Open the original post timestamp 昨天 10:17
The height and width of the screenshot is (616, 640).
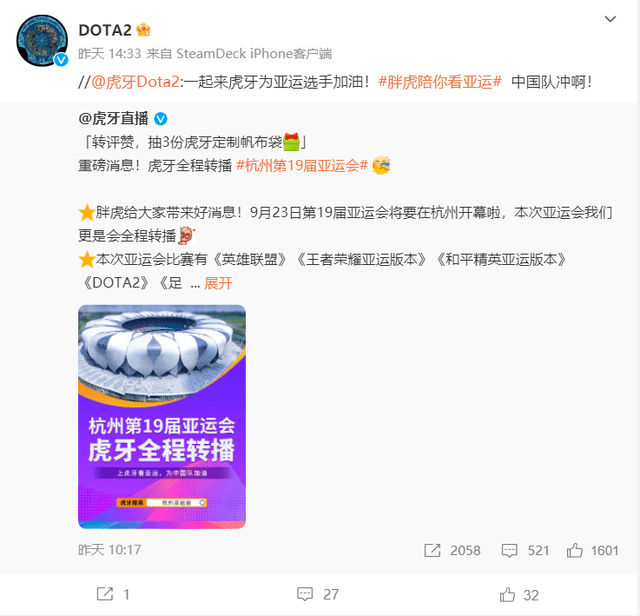click(109, 550)
